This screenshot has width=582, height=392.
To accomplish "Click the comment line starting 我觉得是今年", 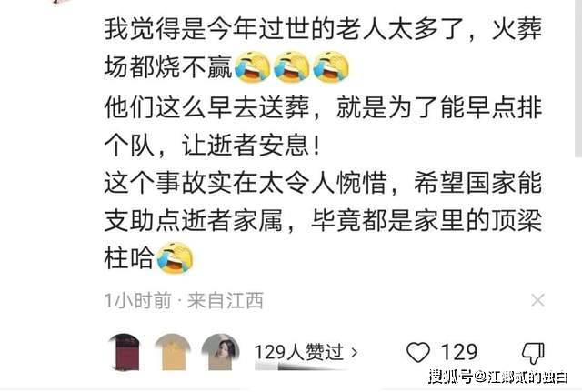I will coord(323,29).
